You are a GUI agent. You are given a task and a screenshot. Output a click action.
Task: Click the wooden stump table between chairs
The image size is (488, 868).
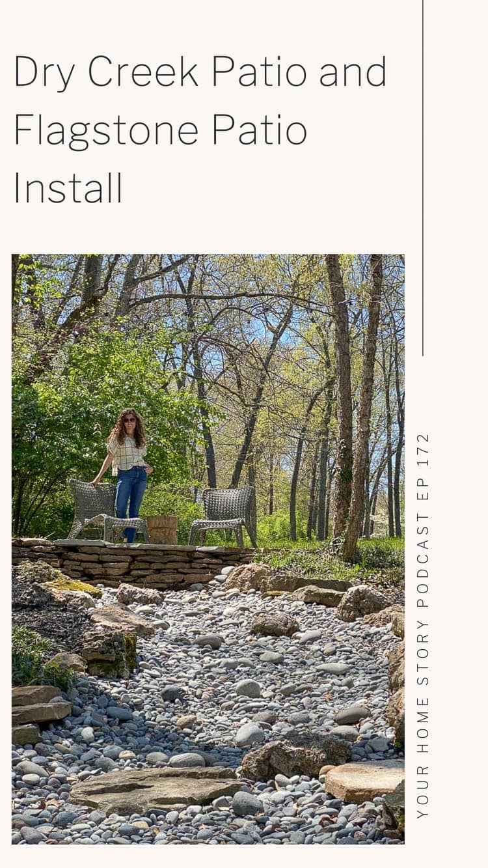pyautogui.click(x=163, y=529)
